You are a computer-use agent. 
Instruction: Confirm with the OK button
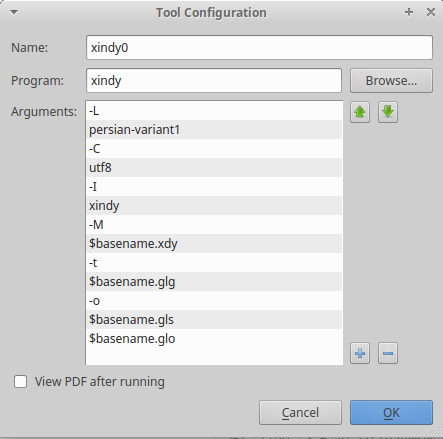(x=391, y=413)
